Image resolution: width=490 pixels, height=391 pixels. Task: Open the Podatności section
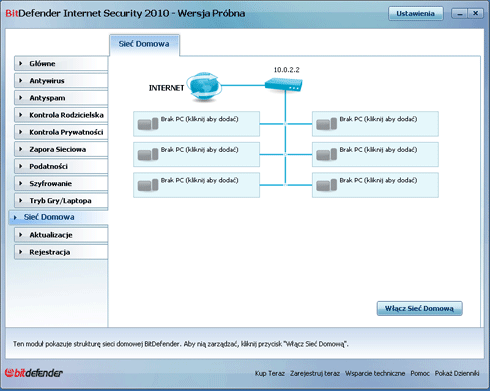61,166
